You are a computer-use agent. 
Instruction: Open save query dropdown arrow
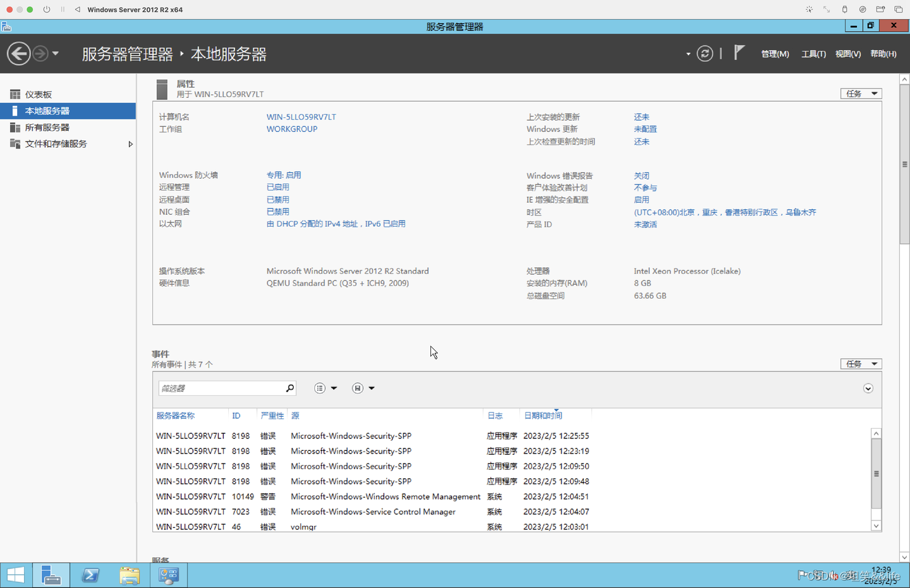coord(372,388)
